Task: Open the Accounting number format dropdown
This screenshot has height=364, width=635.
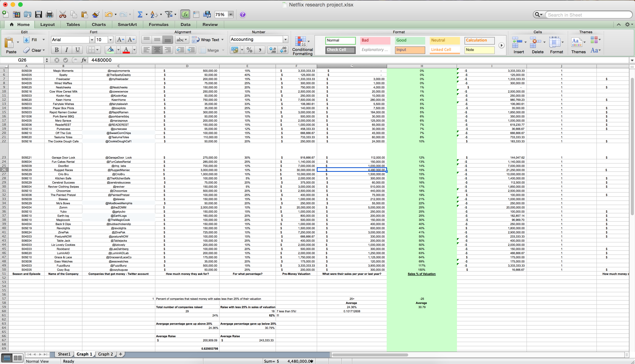Action: coord(285,39)
